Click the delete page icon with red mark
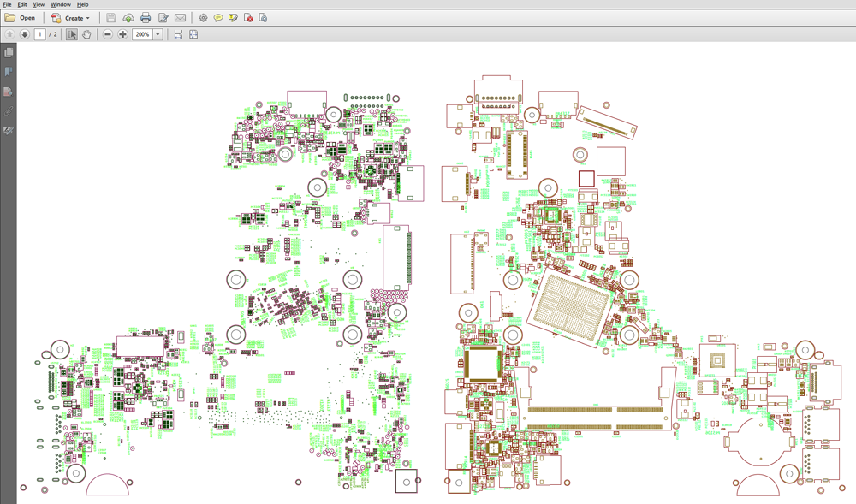The height and width of the screenshot is (504, 856). point(248,18)
